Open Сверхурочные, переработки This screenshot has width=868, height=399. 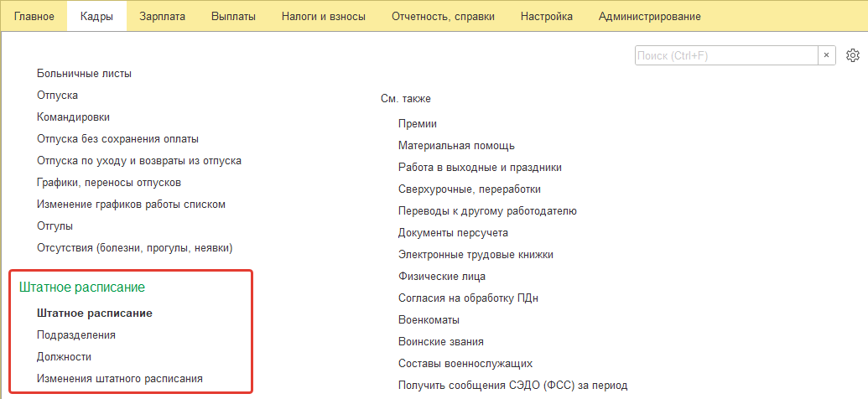click(x=470, y=189)
